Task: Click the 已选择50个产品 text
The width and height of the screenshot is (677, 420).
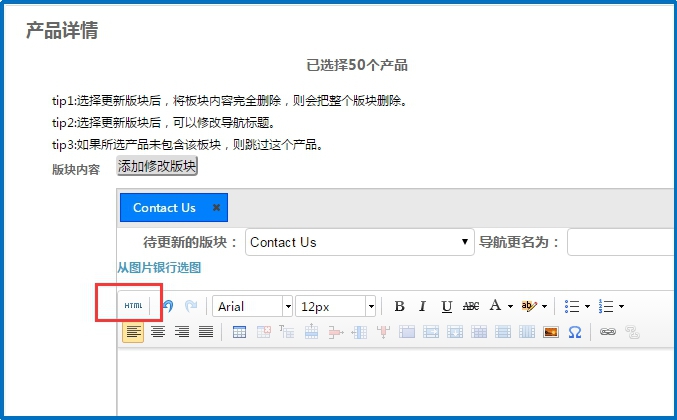Action: (357, 65)
